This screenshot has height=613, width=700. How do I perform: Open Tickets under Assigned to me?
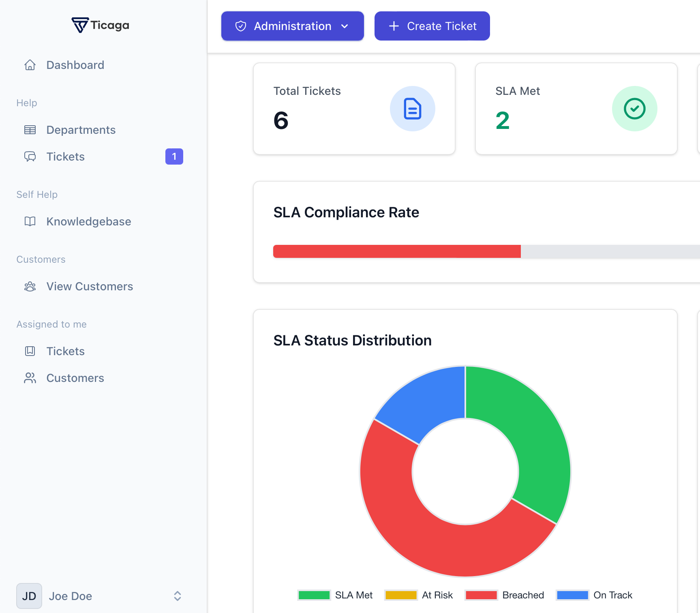tap(66, 351)
